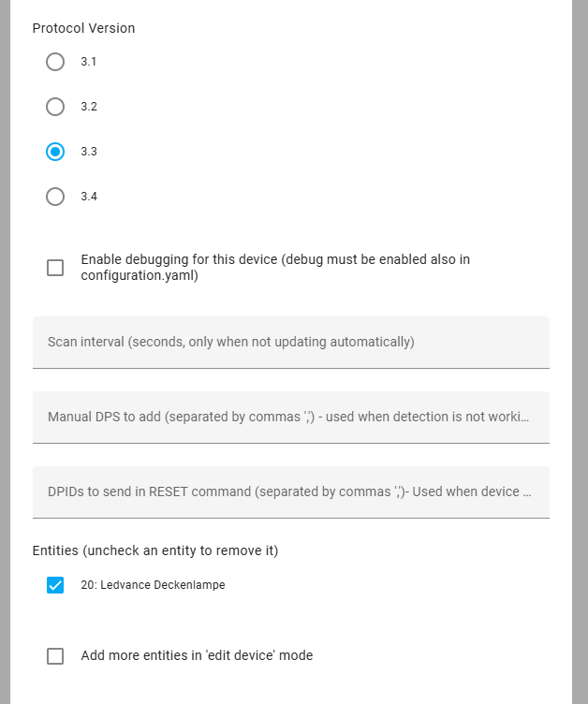Select the 3.1 protocol radio circle
588x704 pixels.
point(55,62)
